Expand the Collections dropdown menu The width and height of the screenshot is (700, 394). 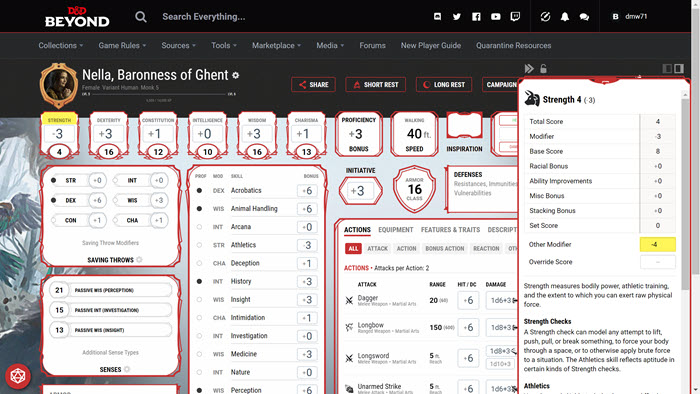[61, 46]
